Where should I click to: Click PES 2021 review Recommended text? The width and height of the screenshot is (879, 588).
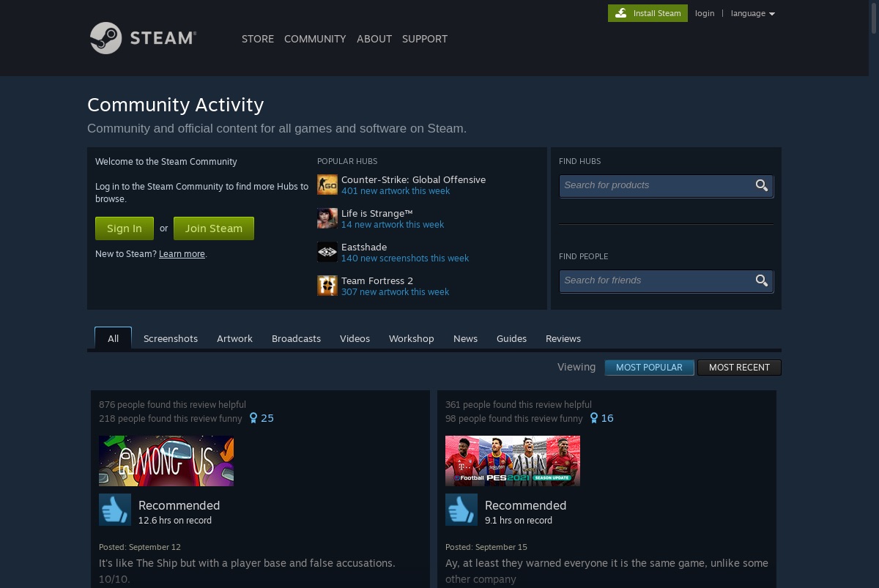(x=525, y=505)
